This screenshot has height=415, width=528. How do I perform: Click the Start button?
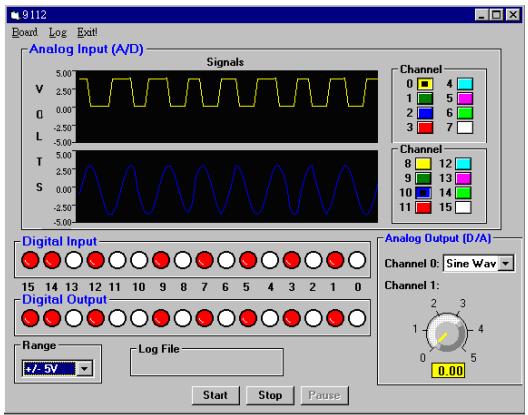coord(216,395)
